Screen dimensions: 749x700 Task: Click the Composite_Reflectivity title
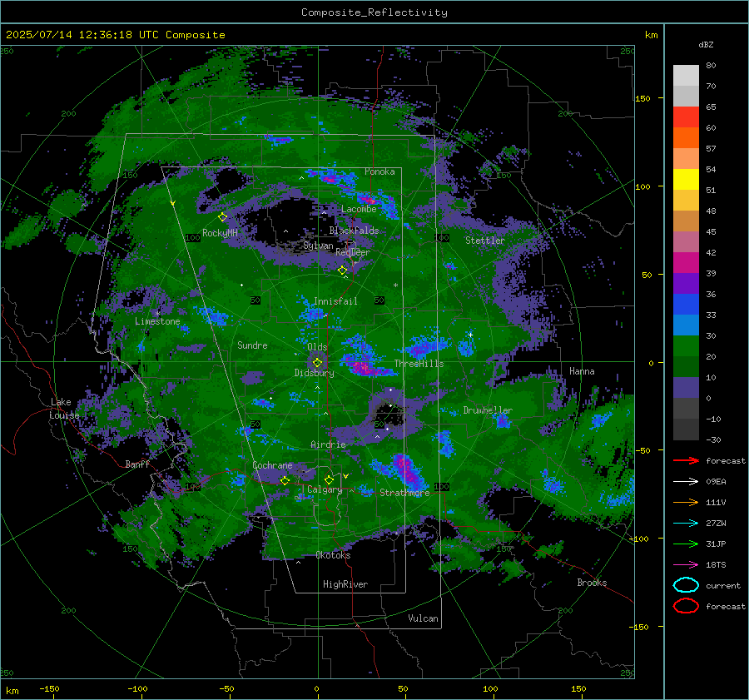pyautogui.click(x=374, y=12)
